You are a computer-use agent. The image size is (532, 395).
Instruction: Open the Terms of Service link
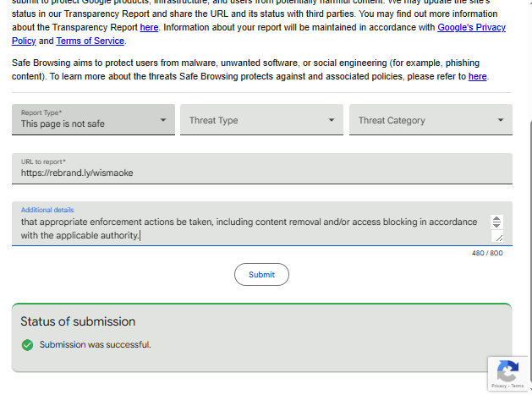(x=90, y=41)
